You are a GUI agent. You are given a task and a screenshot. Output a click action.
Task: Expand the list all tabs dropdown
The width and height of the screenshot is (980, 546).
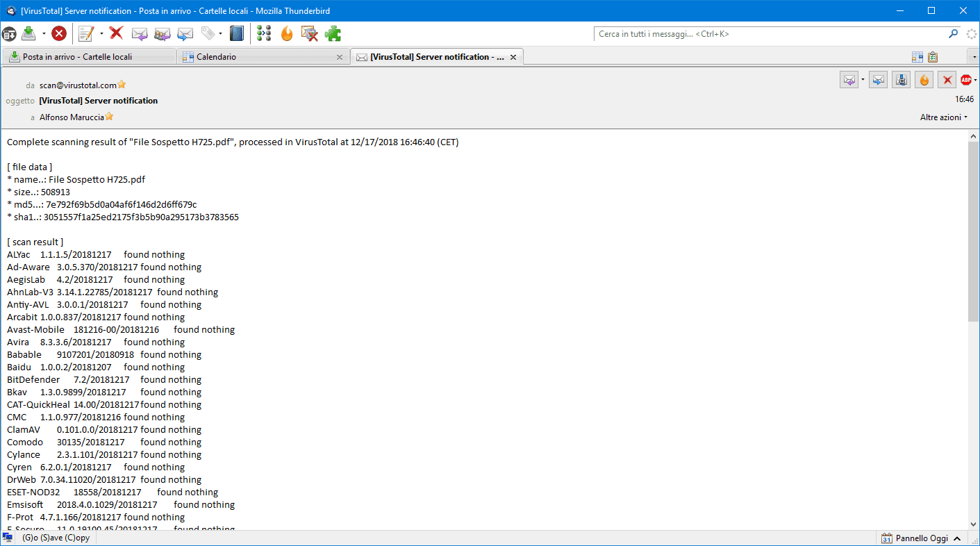click(974, 57)
